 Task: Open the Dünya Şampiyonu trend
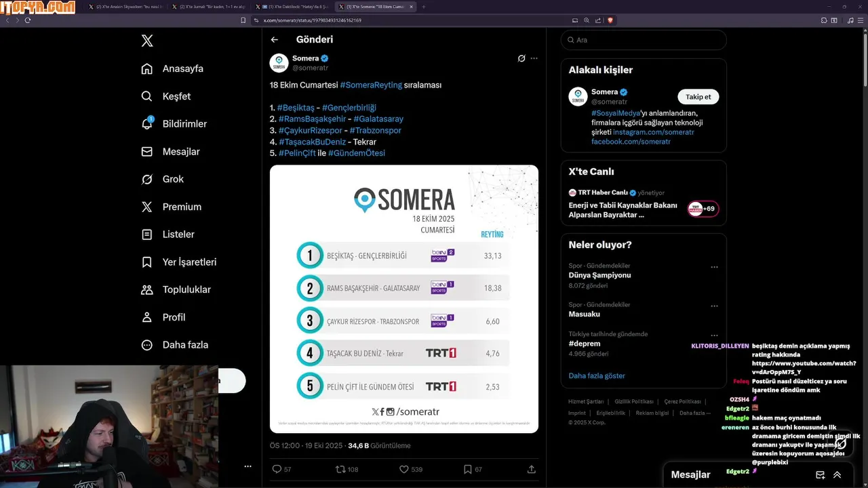(x=600, y=275)
